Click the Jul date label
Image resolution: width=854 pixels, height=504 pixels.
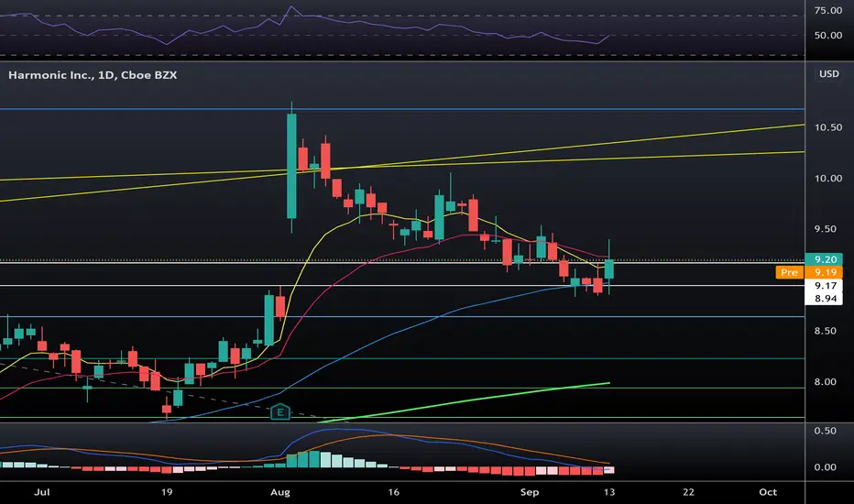42,492
